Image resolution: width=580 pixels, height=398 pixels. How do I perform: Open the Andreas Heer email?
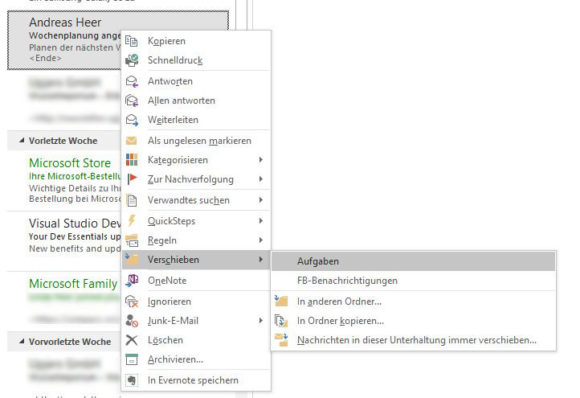tap(65, 40)
